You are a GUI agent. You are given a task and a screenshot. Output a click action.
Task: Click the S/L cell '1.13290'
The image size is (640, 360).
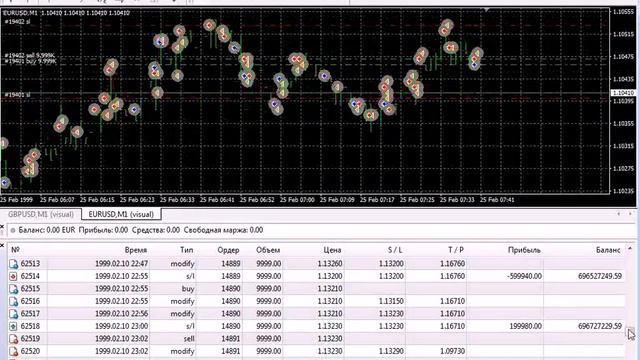[x=391, y=351]
